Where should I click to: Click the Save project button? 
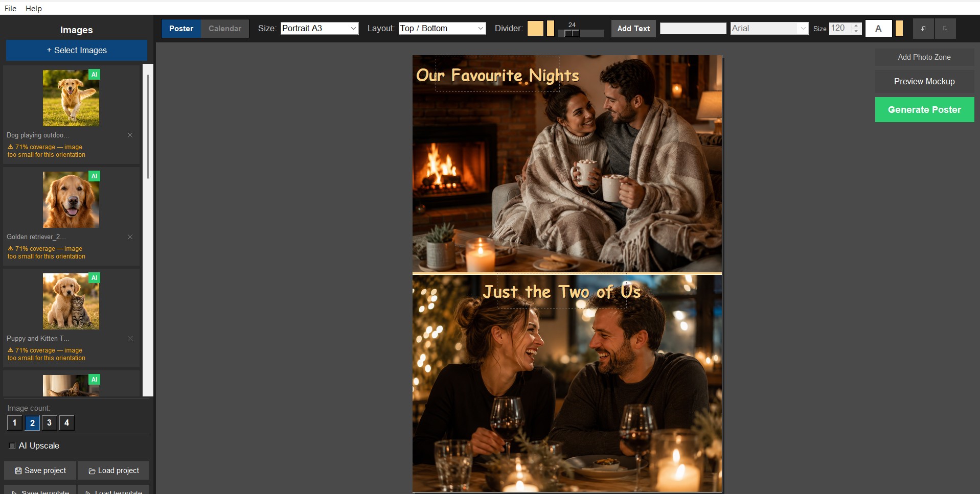pyautogui.click(x=40, y=471)
